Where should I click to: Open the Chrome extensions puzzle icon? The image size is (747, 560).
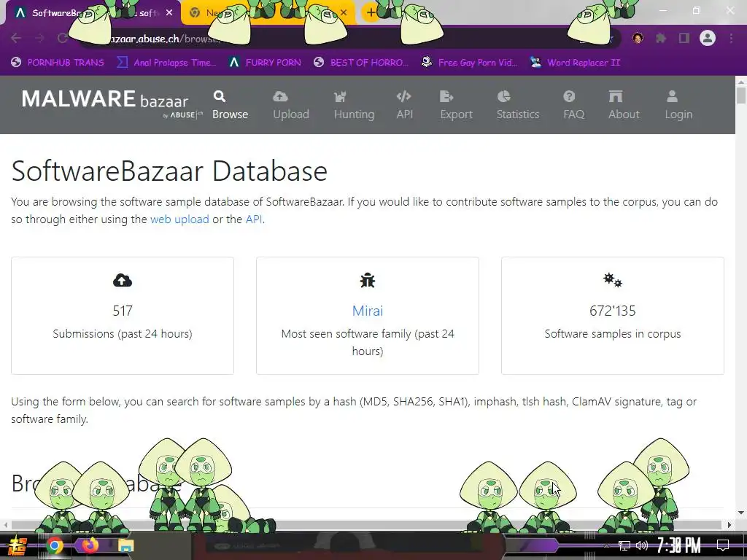[x=661, y=38]
